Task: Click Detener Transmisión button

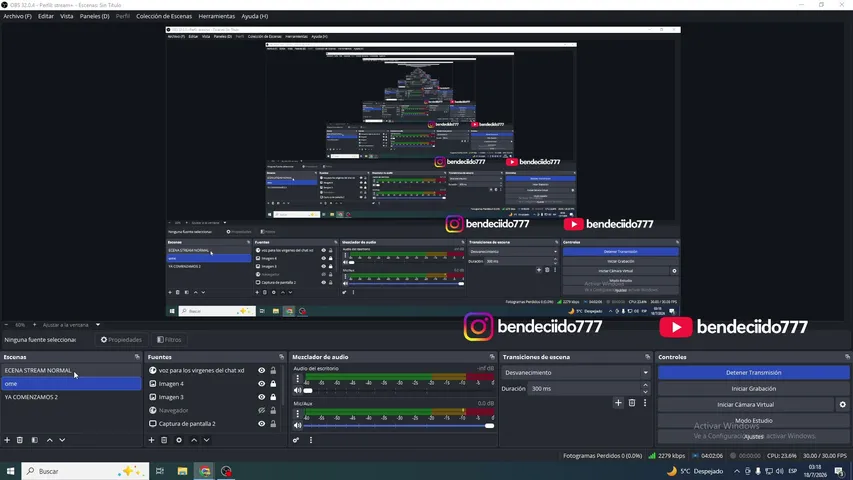Action: pos(753,373)
